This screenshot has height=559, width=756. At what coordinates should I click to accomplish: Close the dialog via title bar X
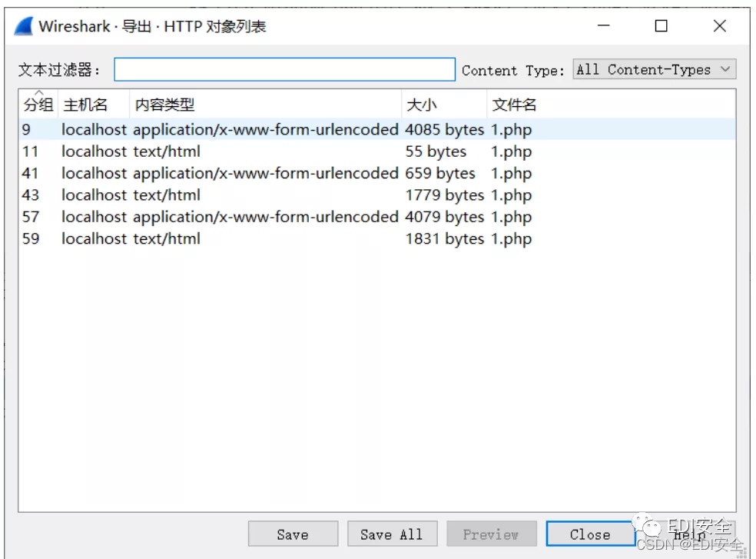click(719, 25)
